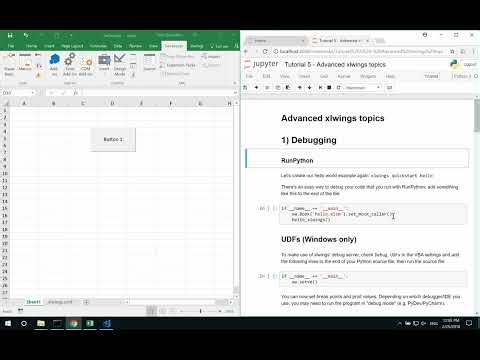The height and width of the screenshot is (360, 480).
Task: Click the Excel formula bar
Action: coord(157,93)
